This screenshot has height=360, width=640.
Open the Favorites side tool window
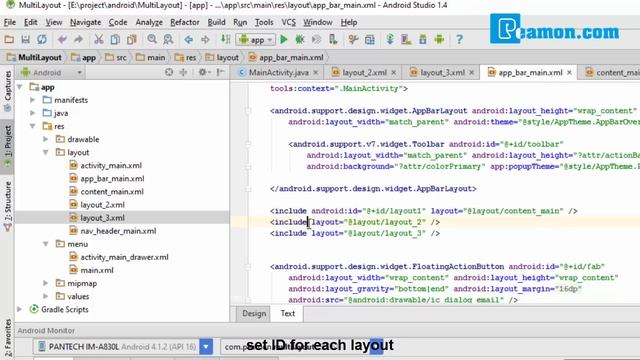7,338
